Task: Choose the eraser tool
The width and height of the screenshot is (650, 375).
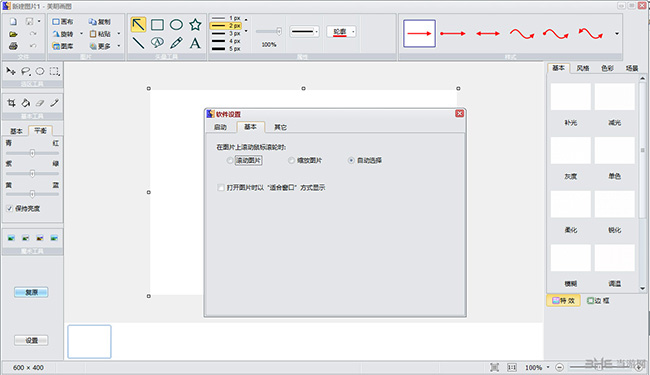Action: (x=40, y=103)
